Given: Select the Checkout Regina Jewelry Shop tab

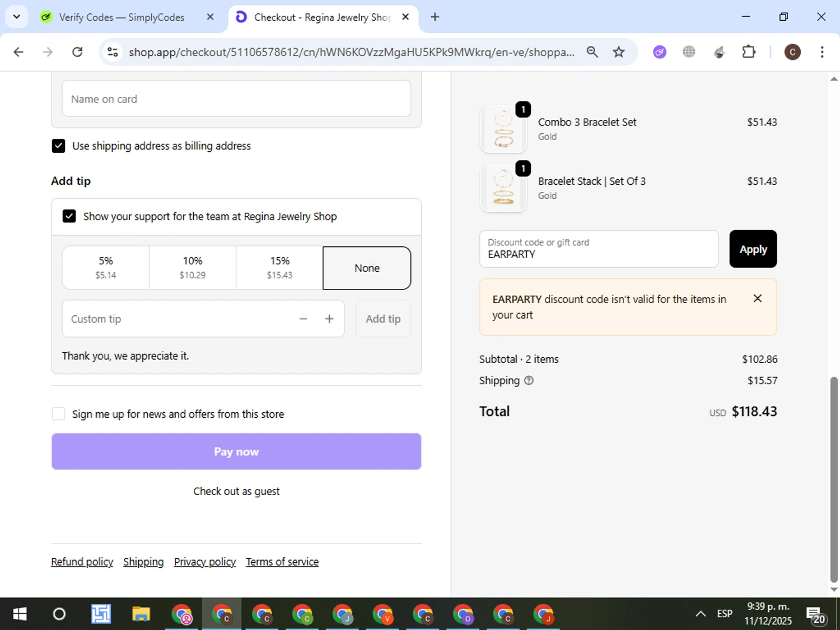Looking at the screenshot, I should click(x=322, y=17).
